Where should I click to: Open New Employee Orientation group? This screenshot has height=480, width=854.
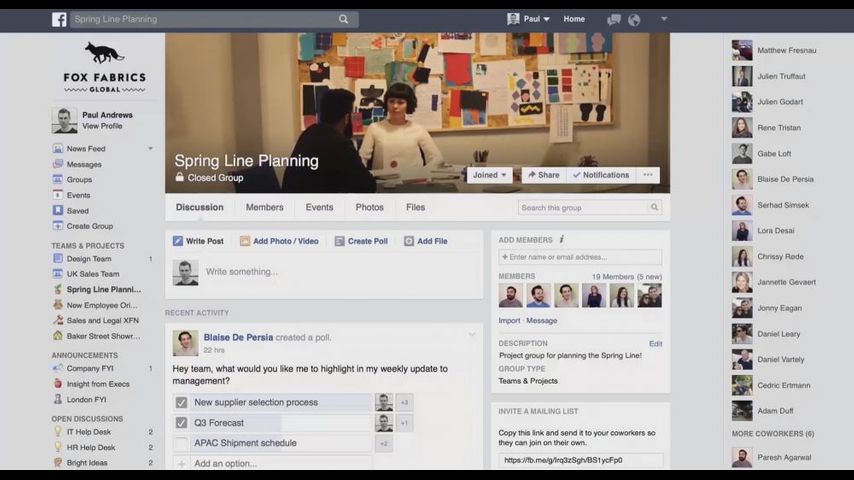[x=101, y=305]
